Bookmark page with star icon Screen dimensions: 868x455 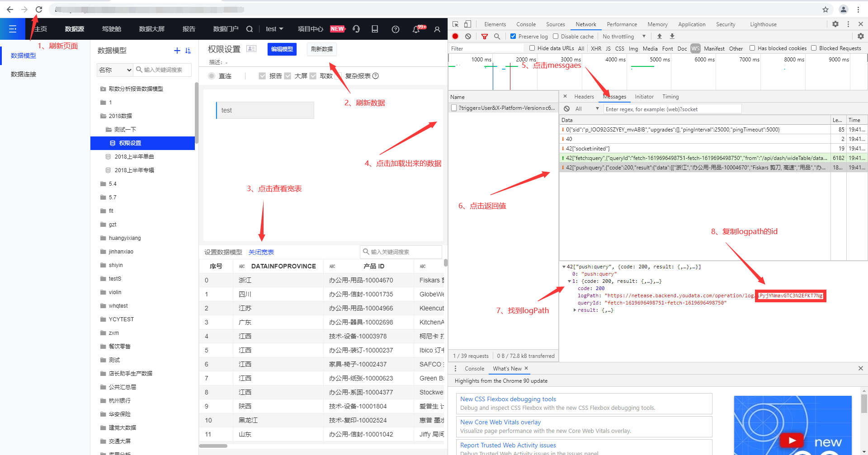pyautogui.click(x=826, y=9)
